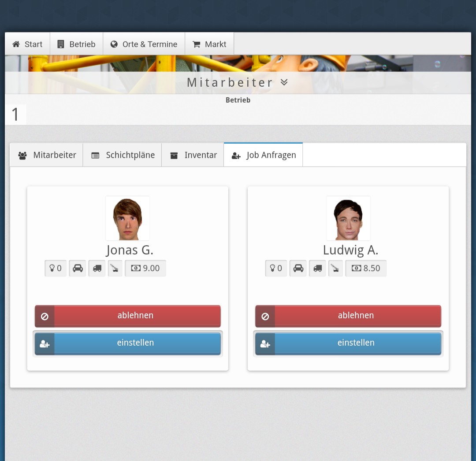Screen dimensions: 476x461
Task: Expand the Mitarbeiter header chevron
Action: pos(284,82)
